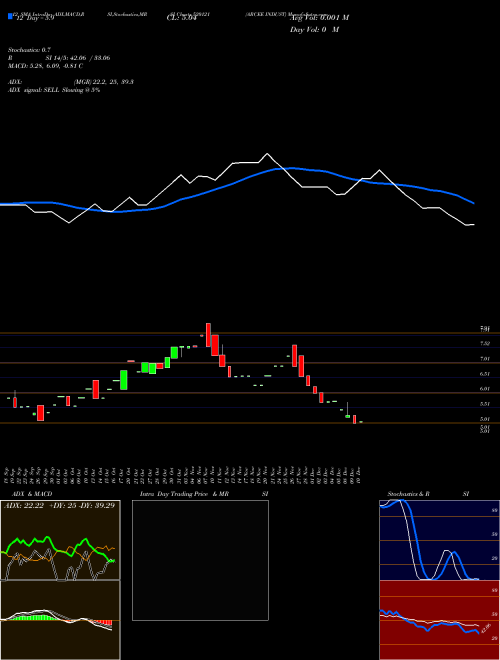Image resolution: width=500 pixels, height=660 pixels.
Task: Click the 'MACD: 5.28, 6.09, -0.81 C' line
Action: tap(45, 66)
